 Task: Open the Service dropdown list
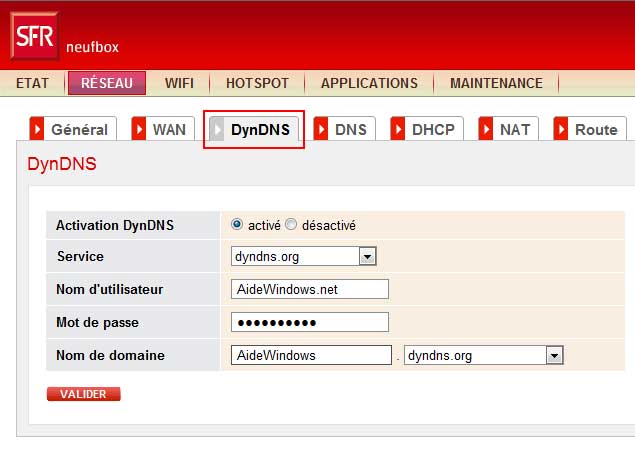click(x=367, y=257)
